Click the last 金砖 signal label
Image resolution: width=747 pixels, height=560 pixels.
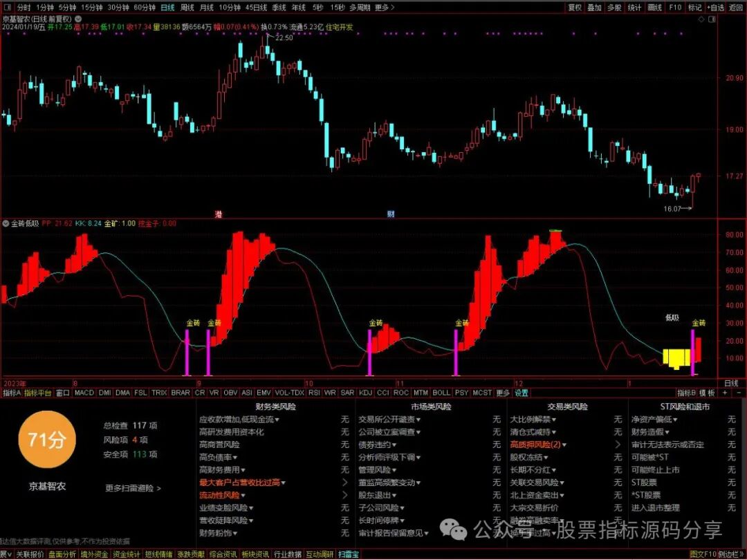pos(699,323)
